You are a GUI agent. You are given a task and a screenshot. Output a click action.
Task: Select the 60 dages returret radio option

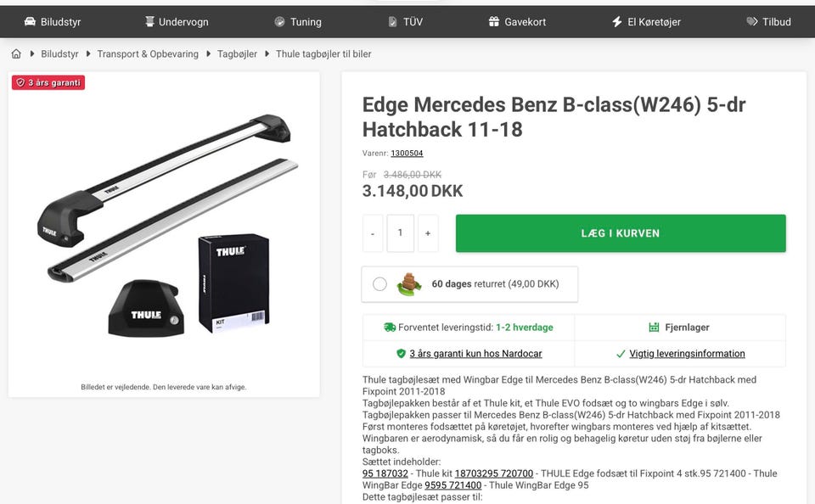click(380, 284)
